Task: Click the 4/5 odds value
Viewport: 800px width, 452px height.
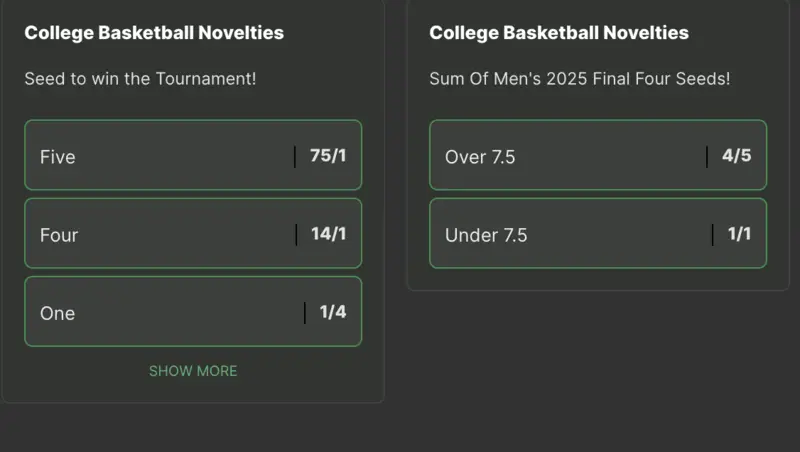Action: (x=736, y=156)
